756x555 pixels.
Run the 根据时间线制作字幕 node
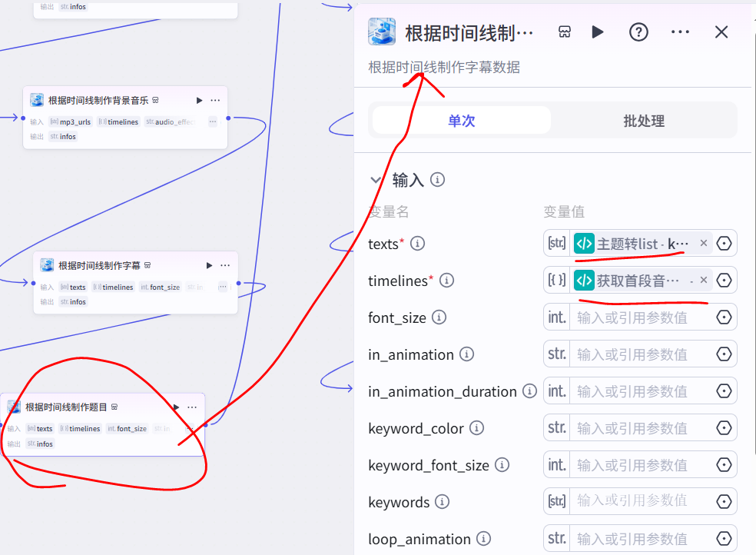(209, 265)
